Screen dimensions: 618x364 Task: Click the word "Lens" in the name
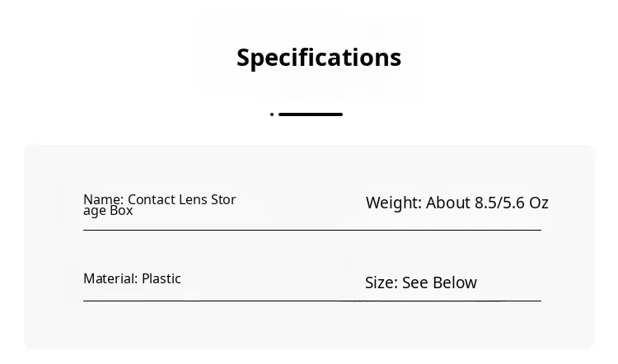[194, 199]
